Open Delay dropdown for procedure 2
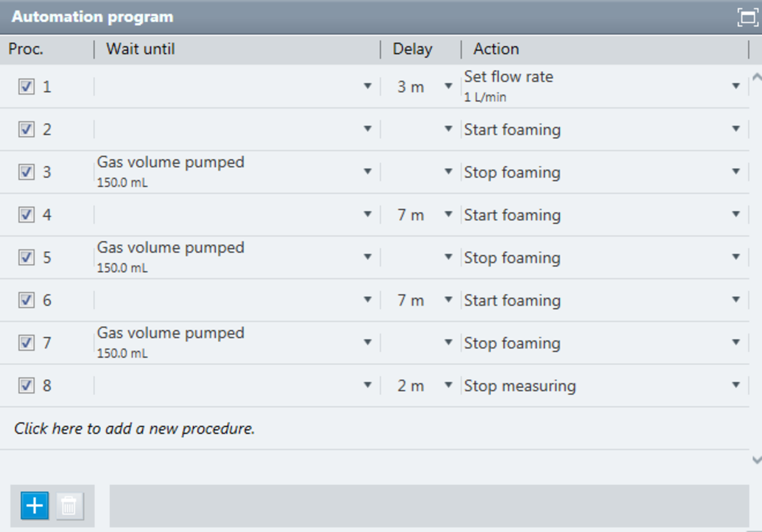This screenshot has width=762, height=532. pos(448,129)
